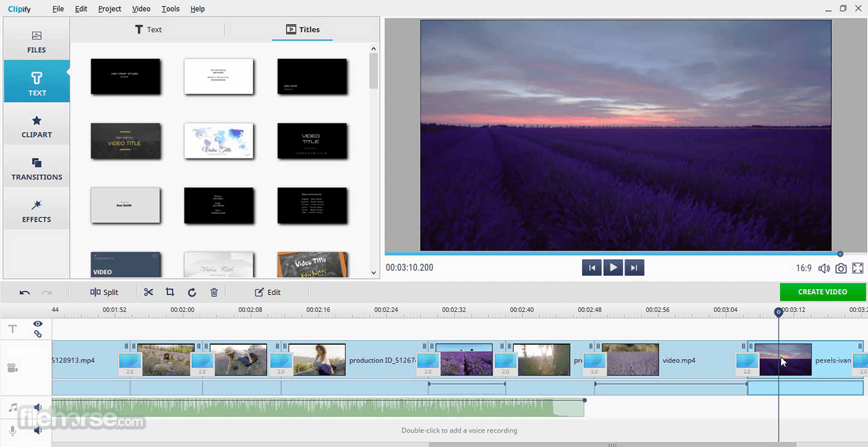Open the 16:9 aspect ratio selector
The width and height of the screenshot is (868, 447).
(804, 268)
